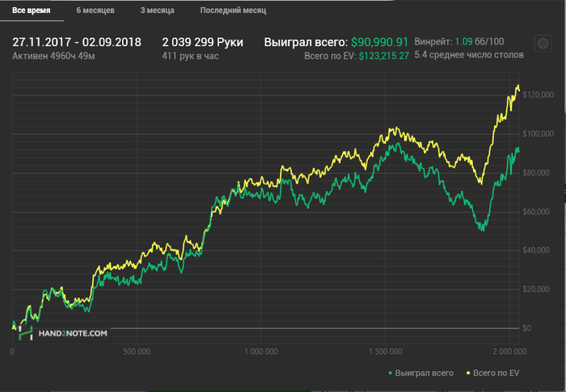Screen dimensions: 566x392
Task: Click the yellow EV line's final peak
Action: point(518,86)
